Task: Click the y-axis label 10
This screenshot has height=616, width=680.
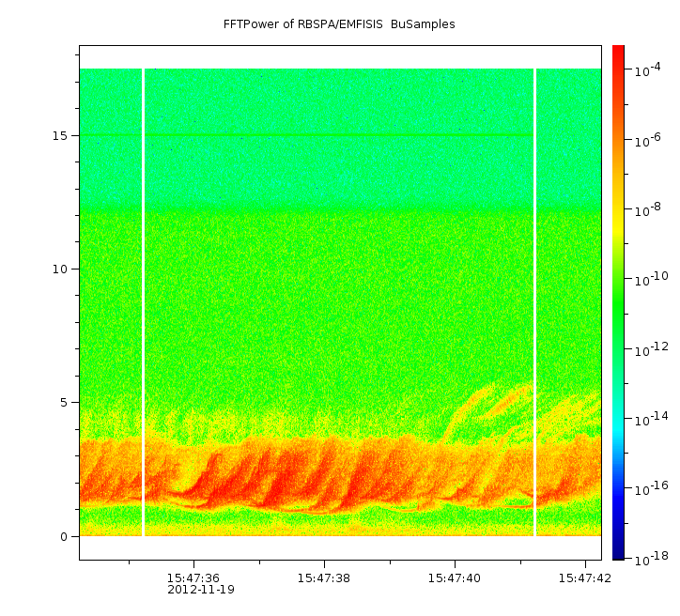Action: (60, 269)
